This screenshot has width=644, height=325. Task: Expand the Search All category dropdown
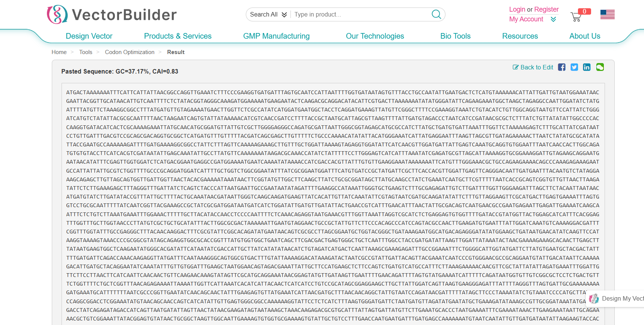click(268, 14)
